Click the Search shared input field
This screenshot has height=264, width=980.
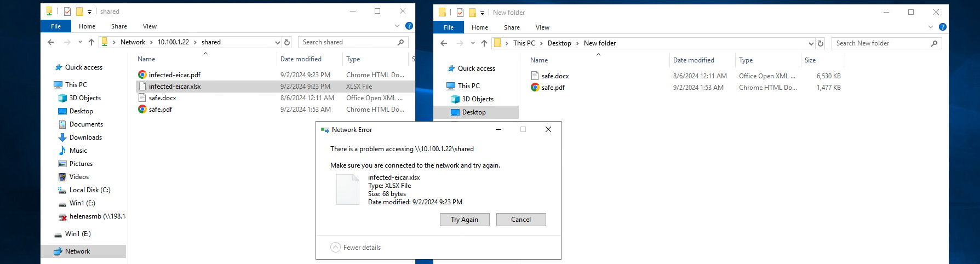coord(348,42)
